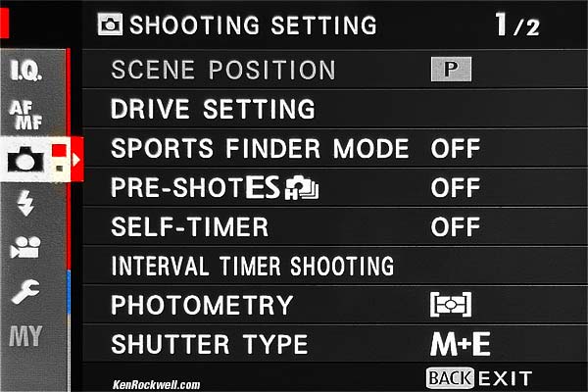Expand the Drive Setting submenu

(x=213, y=109)
